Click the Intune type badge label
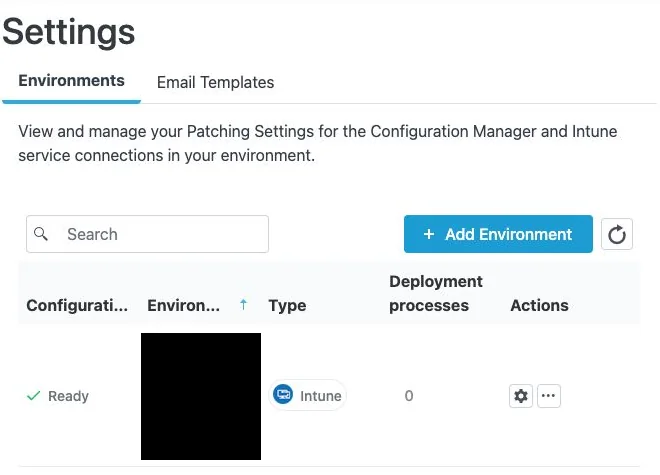Viewport: 660px width, 475px height. point(321,396)
